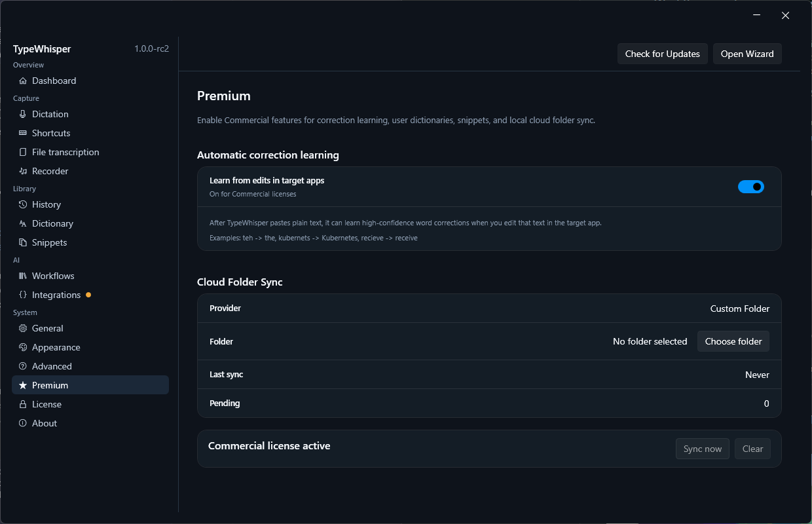This screenshot has width=812, height=524.
Task: Click the Recorder music-note icon
Action: click(23, 171)
